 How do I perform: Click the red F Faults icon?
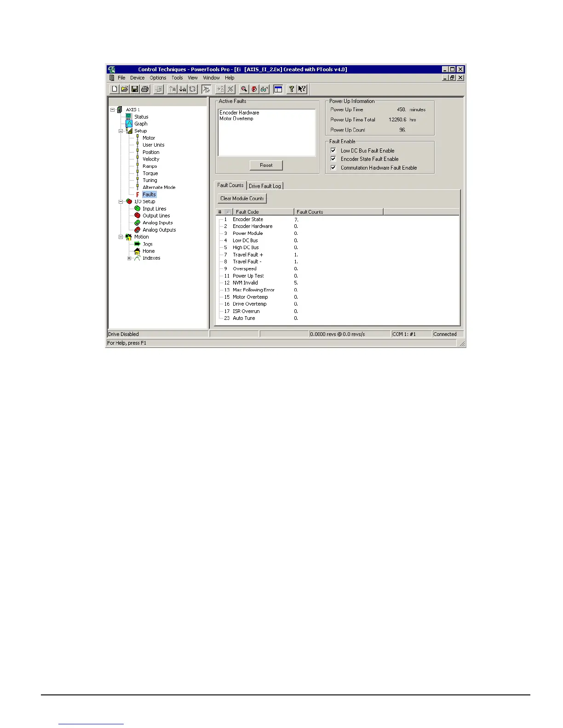tap(137, 194)
